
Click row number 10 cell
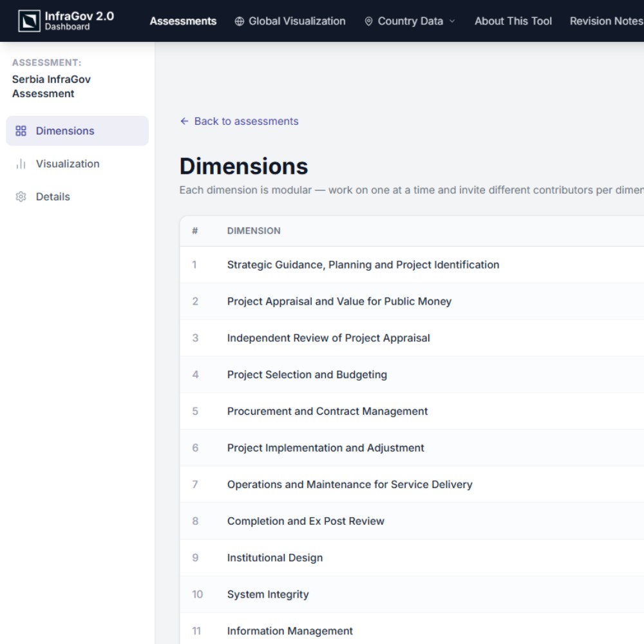coord(198,594)
